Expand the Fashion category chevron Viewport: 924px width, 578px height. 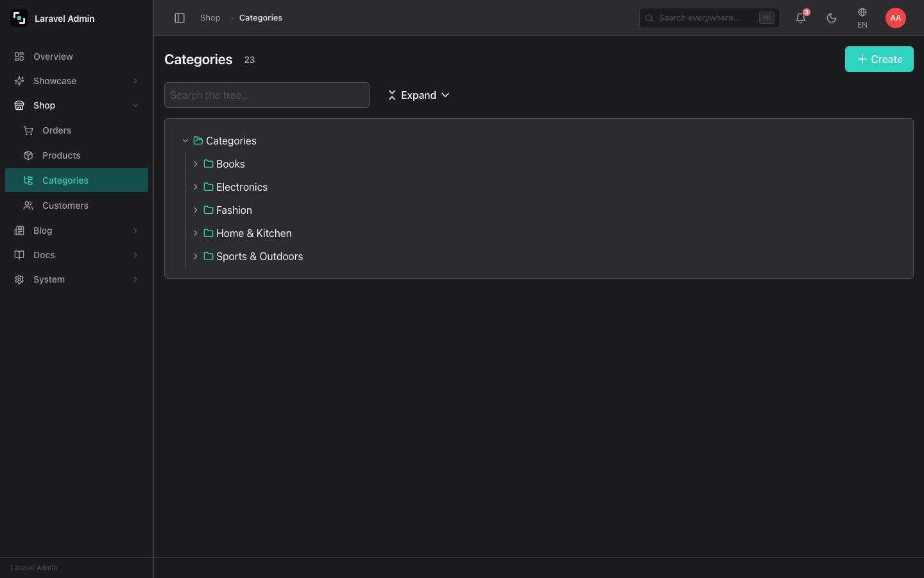click(x=196, y=210)
